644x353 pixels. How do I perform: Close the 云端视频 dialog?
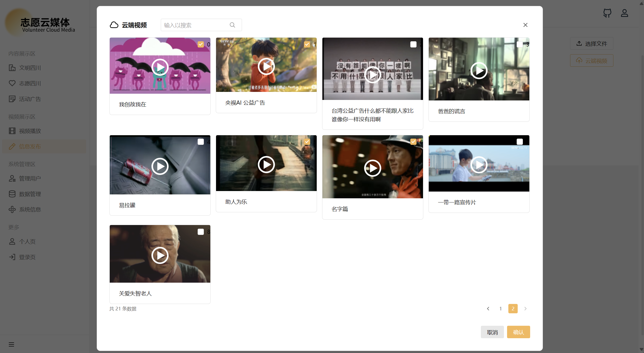pos(525,25)
